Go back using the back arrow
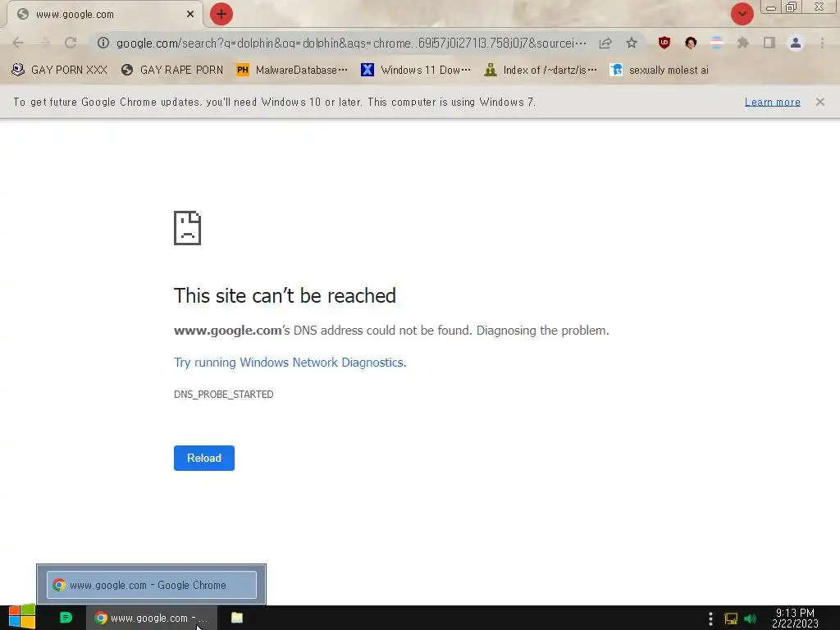 click(18, 43)
